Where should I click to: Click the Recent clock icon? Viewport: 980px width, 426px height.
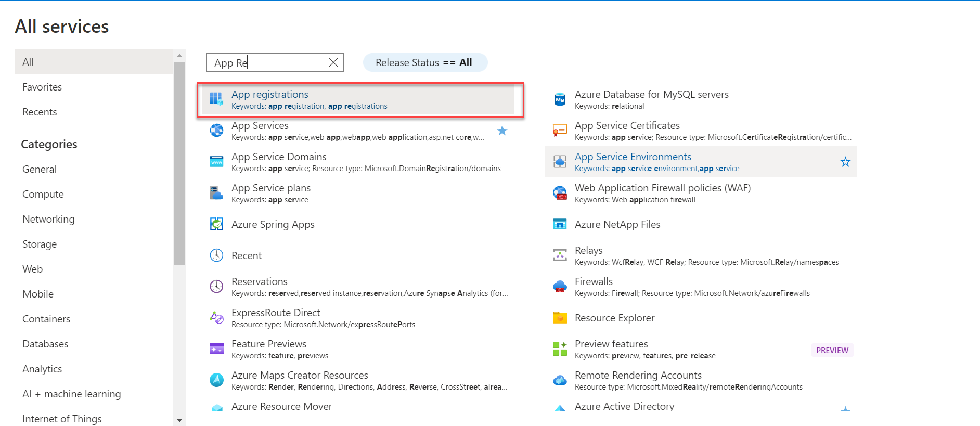tap(216, 255)
